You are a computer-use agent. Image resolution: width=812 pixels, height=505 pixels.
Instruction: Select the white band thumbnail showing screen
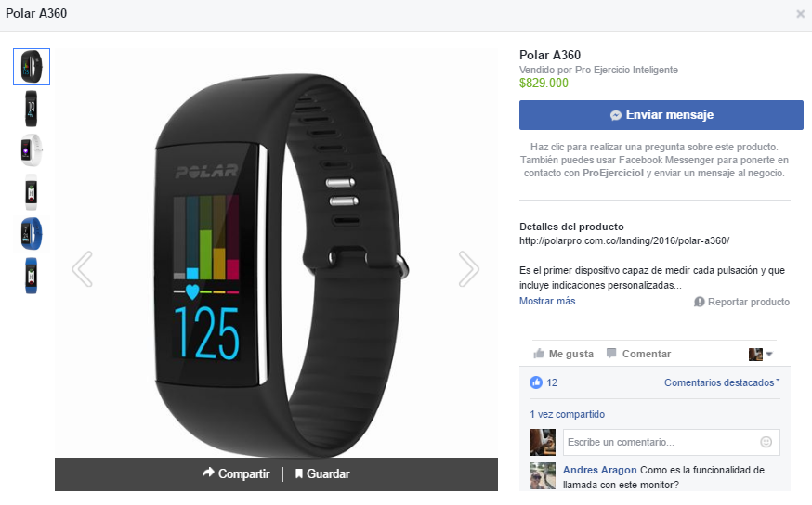(31, 150)
